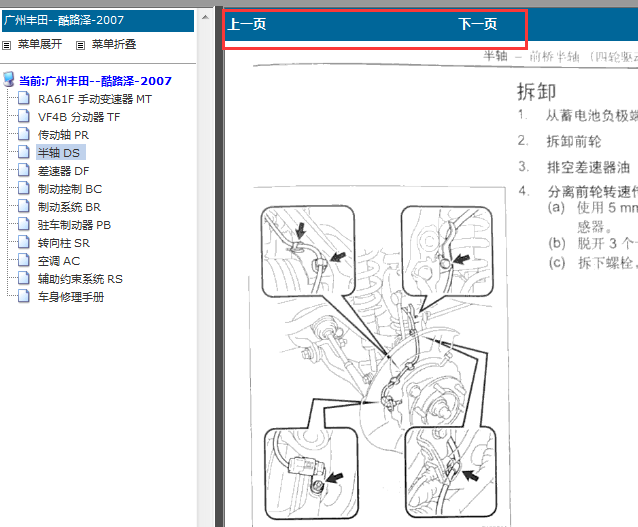Image resolution: width=638 pixels, height=527 pixels.
Task: Open RA61F 手动变速器 MT section
Action: [x=94, y=99]
